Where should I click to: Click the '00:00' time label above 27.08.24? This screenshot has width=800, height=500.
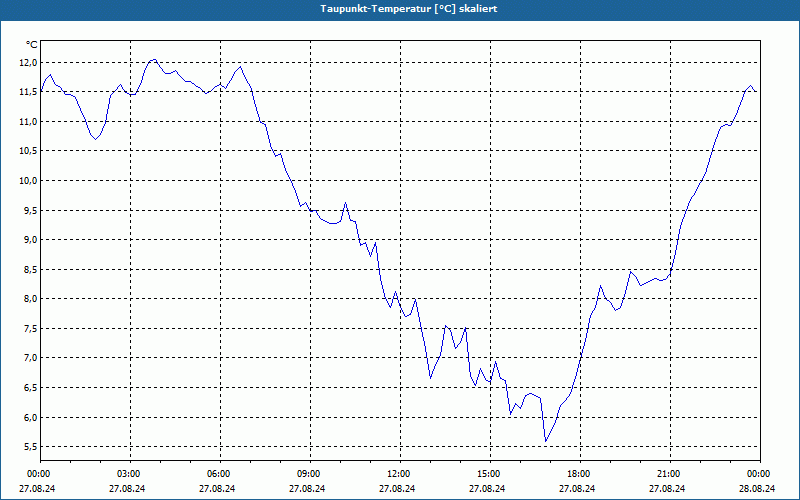tap(38, 474)
